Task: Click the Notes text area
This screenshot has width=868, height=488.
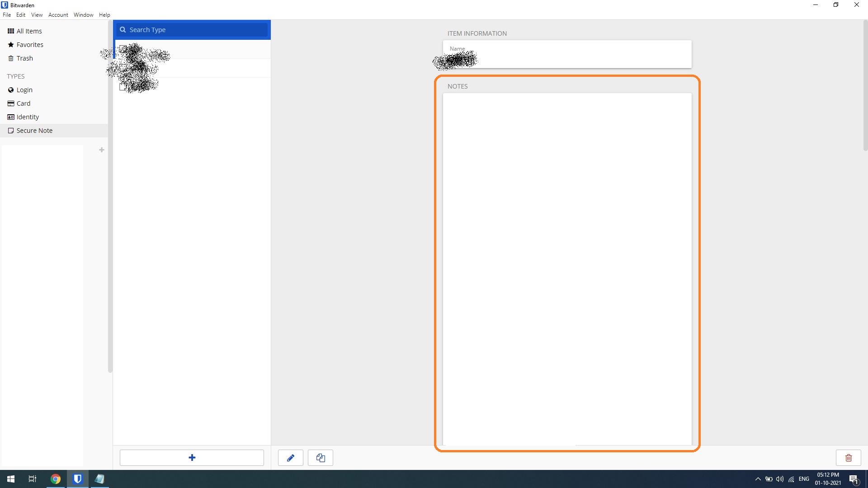Action: (567, 269)
